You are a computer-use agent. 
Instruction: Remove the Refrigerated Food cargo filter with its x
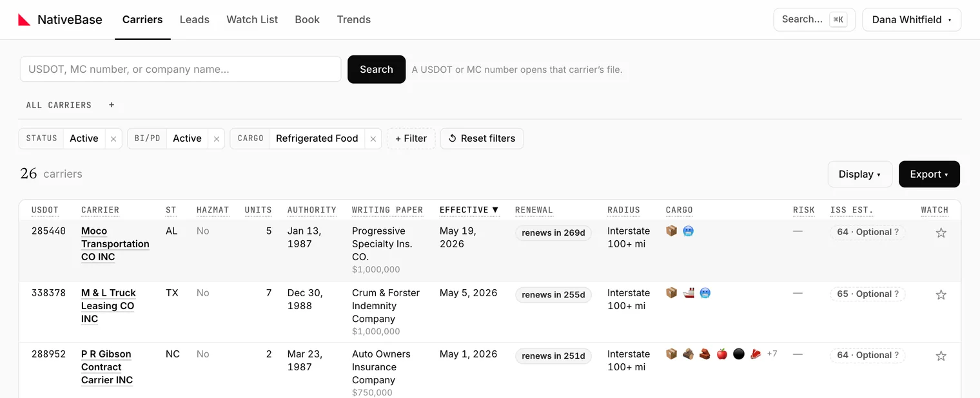coord(373,138)
